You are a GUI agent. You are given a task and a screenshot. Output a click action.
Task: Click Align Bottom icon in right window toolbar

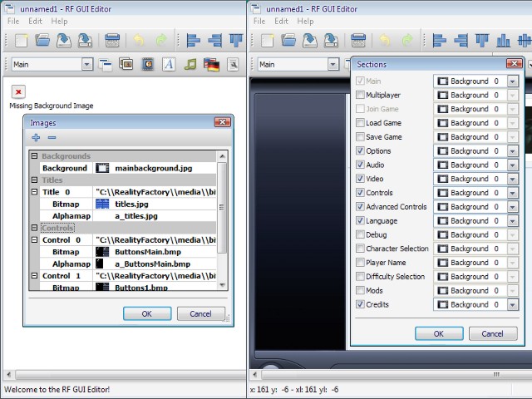[x=503, y=40]
